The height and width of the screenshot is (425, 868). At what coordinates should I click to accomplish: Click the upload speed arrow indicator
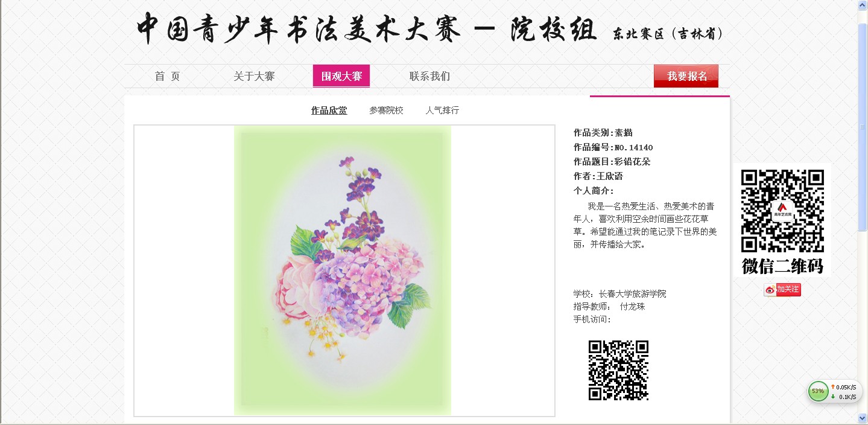click(x=833, y=387)
